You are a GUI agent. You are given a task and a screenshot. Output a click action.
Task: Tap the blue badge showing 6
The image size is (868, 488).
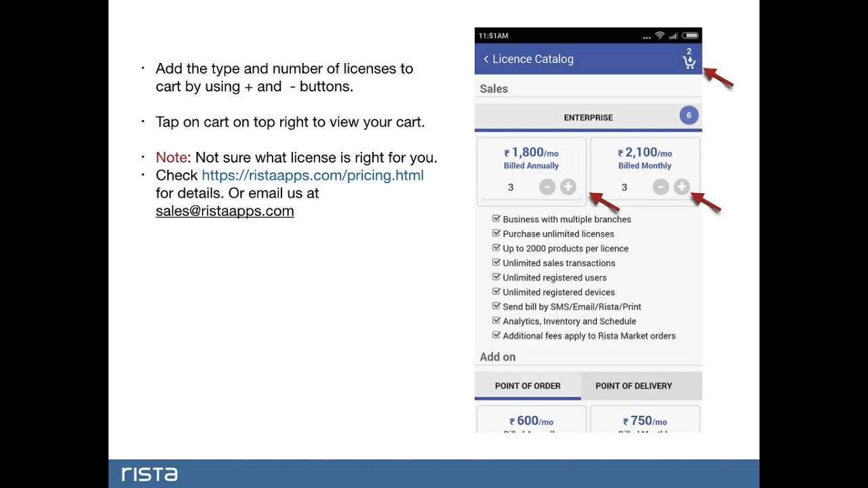coord(688,115)
